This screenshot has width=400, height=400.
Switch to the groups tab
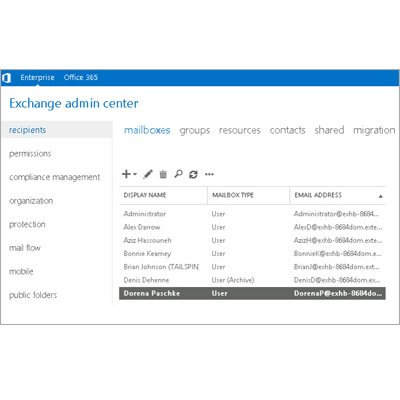click(x=195, y=130)
